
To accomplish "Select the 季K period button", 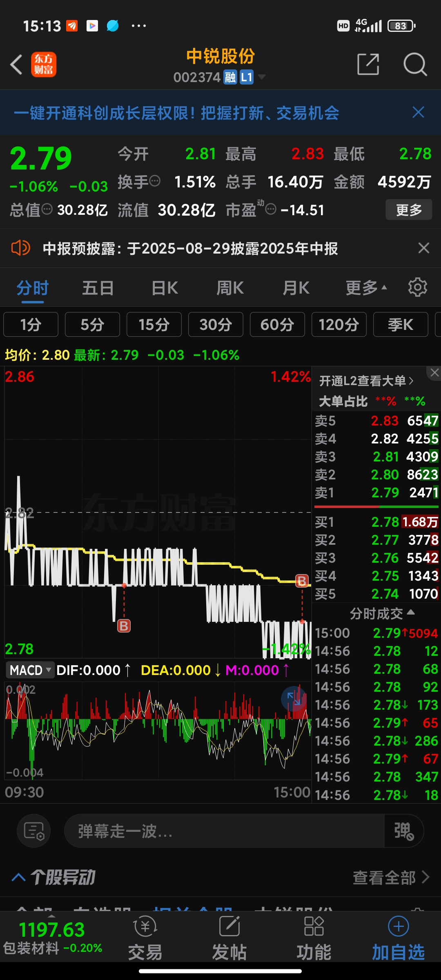I will pyautogui.click(x=401, y=325).
